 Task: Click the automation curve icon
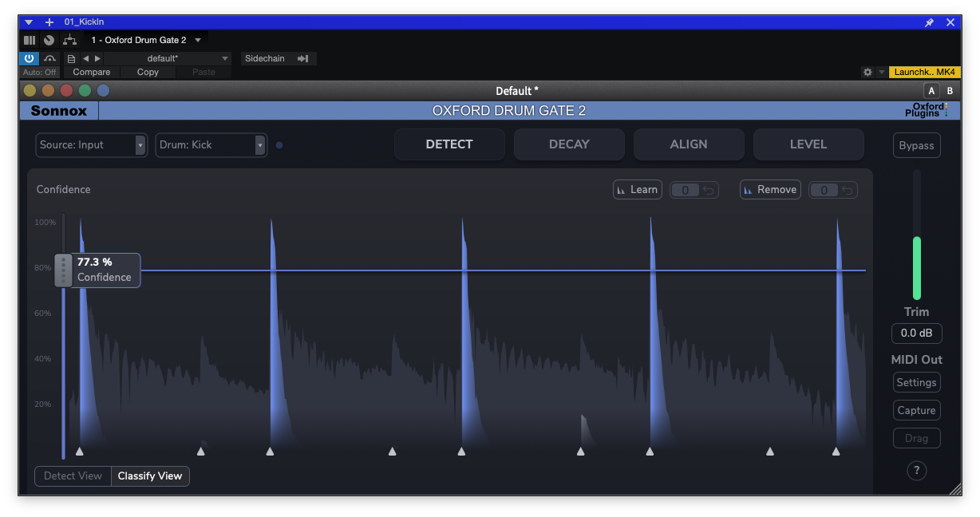(x=50, y=58)
